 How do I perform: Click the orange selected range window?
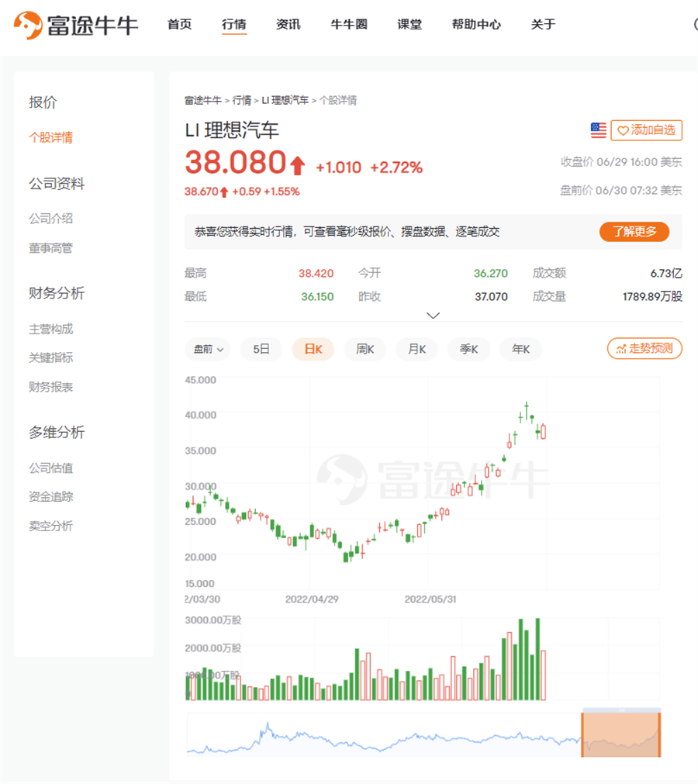(621, 735)
